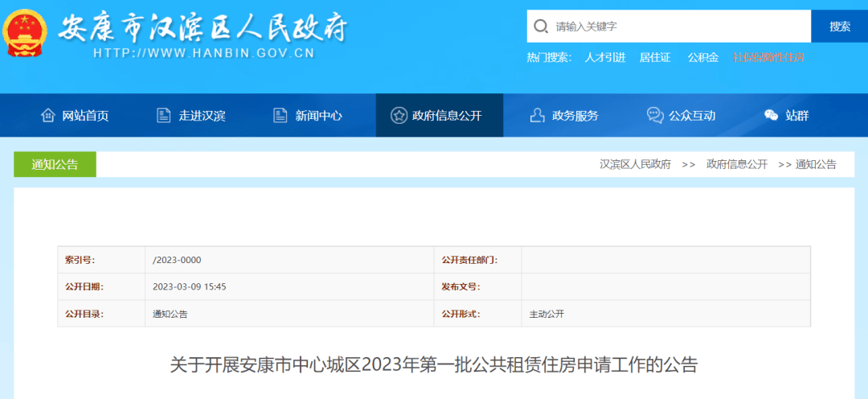The image size is (868, 399).
Task: Click breadcrumb 汉滨区人民政府
Action: click(636, 165)
